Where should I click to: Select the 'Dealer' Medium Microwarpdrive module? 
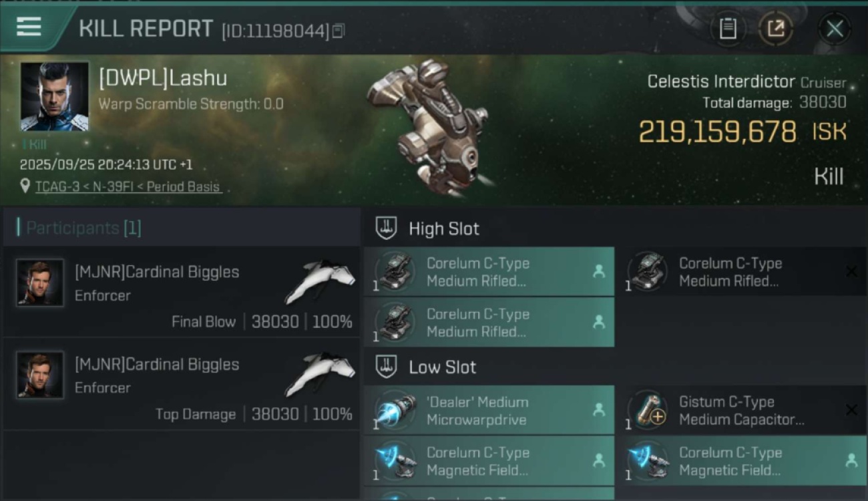[489, 411]
